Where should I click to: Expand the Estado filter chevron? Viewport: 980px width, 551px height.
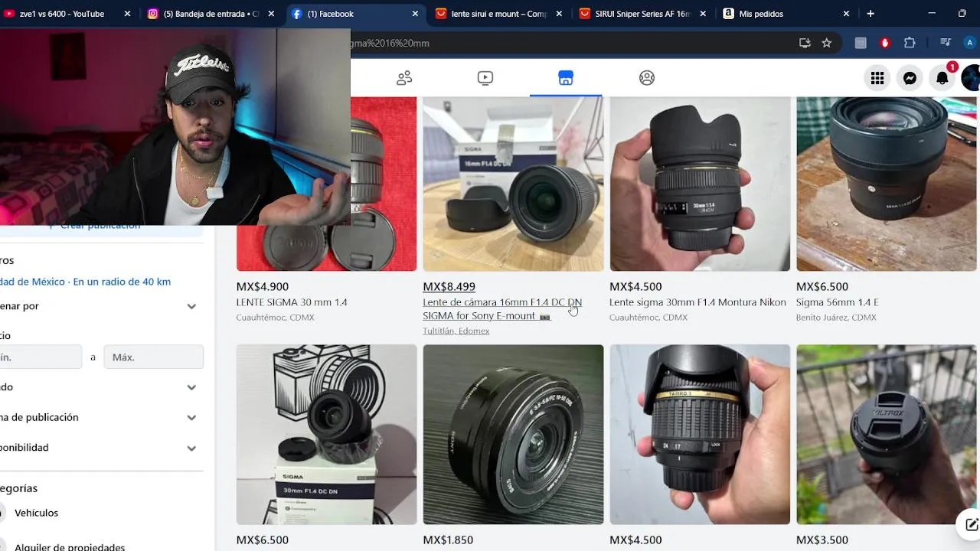point(191,387)
